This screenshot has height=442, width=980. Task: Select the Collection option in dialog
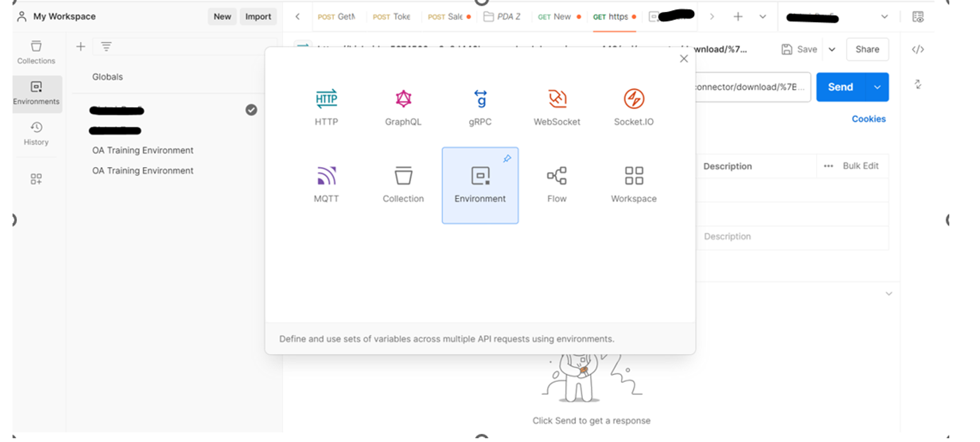point(403,185)
